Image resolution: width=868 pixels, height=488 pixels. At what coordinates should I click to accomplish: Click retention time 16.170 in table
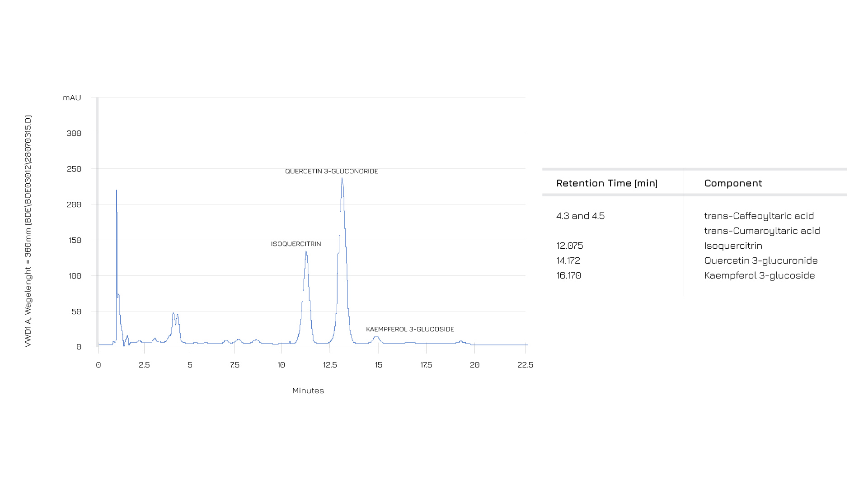[568, 275]
